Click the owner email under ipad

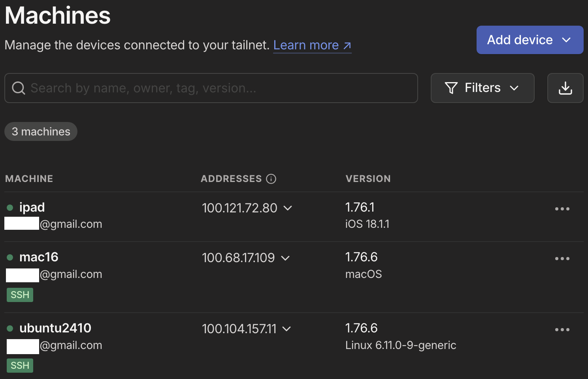(53, 224)
